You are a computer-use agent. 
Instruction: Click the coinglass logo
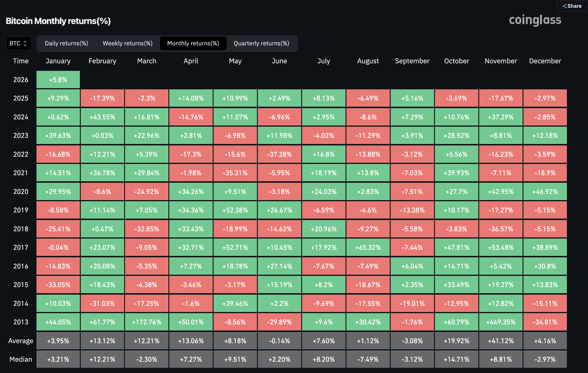[x=535, y=20]
